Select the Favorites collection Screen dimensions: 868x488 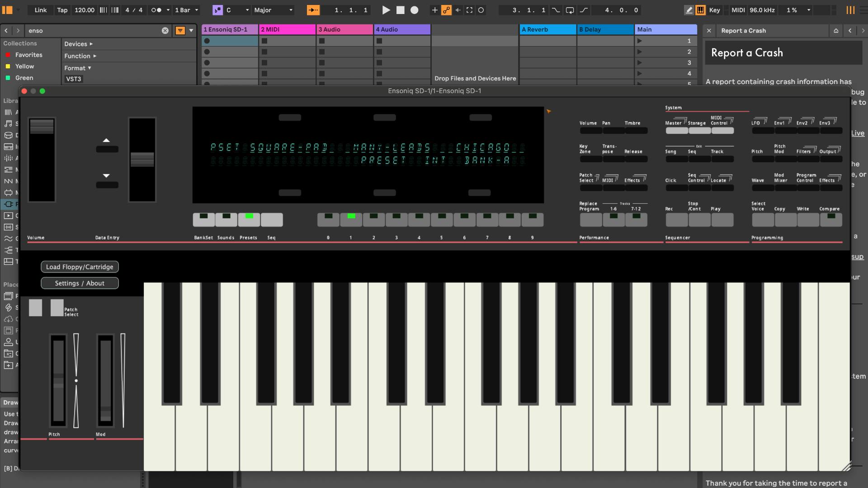tap(28, 55)
